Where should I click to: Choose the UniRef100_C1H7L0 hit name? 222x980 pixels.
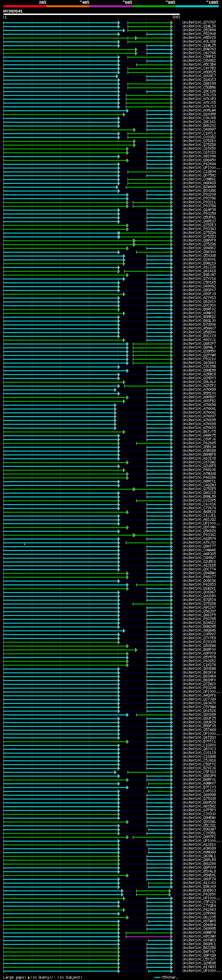coord(199,133)
